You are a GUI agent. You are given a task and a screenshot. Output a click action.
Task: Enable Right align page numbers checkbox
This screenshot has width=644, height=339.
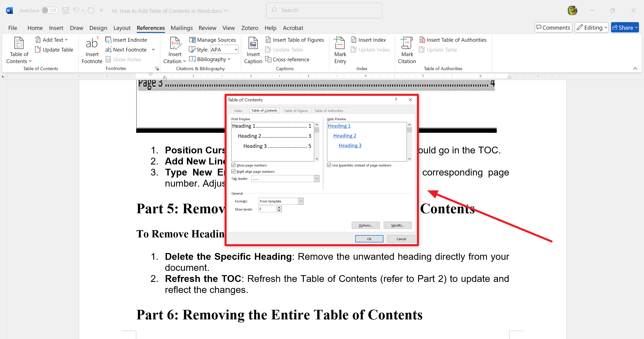[233, 172]
